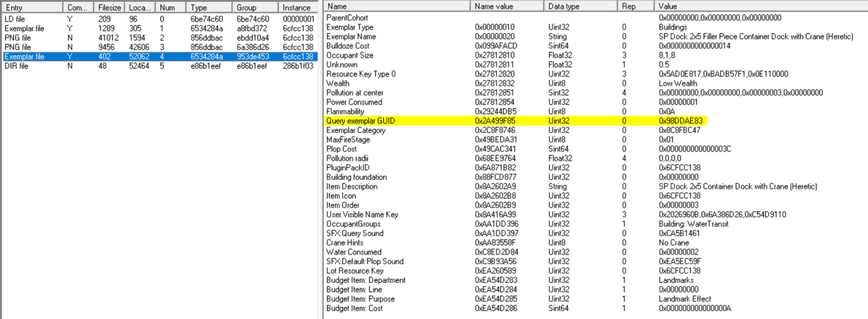Select the Unknown property row
868x319 pixels.
pyautogui.click(x=595, y=64)
